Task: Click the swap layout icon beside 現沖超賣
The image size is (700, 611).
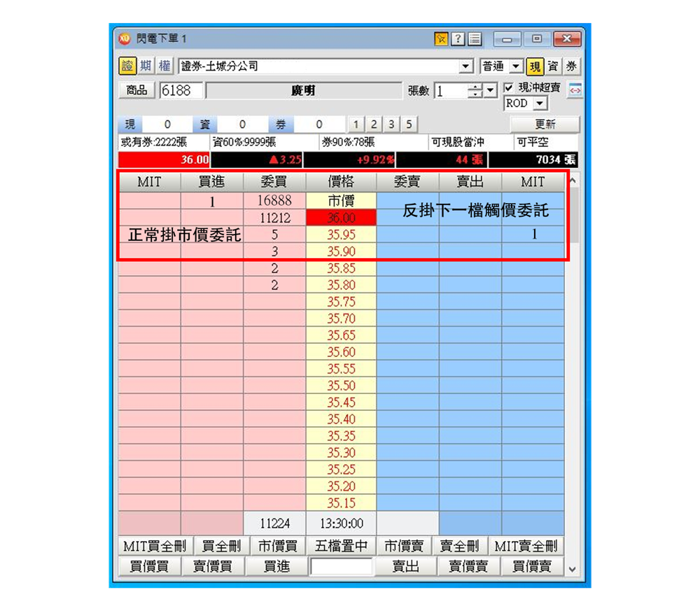Action: pos(575,91)
